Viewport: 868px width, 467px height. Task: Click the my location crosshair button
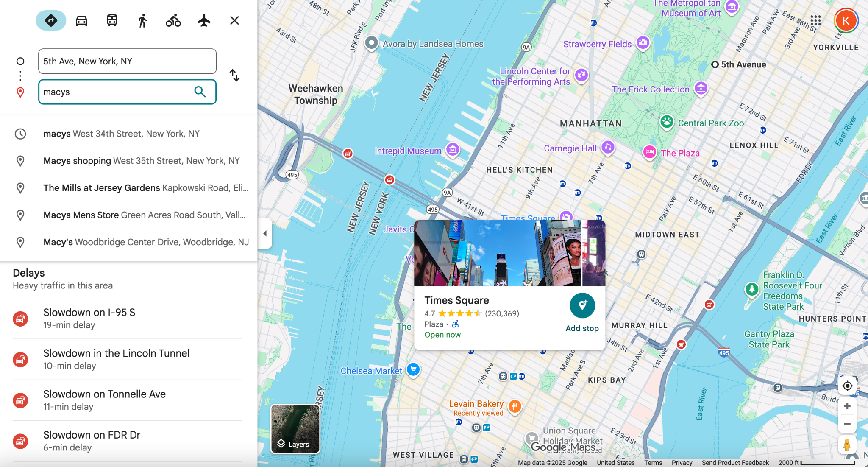(847, 386)
